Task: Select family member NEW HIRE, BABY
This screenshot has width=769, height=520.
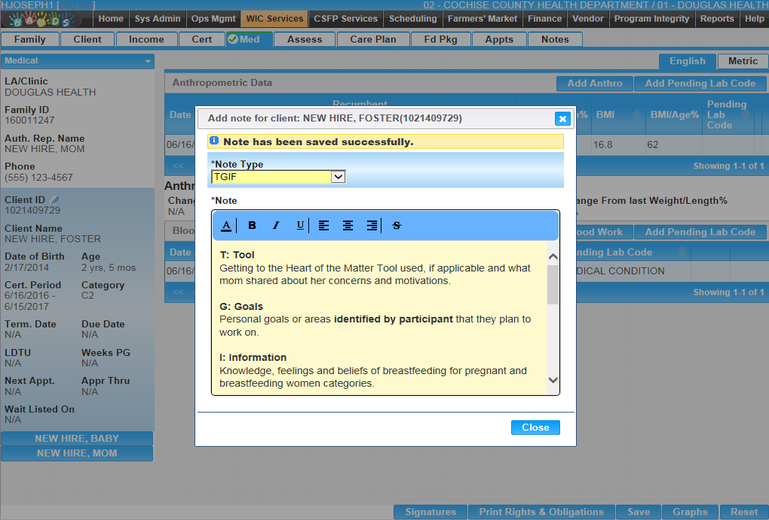Action: (77, 438)
